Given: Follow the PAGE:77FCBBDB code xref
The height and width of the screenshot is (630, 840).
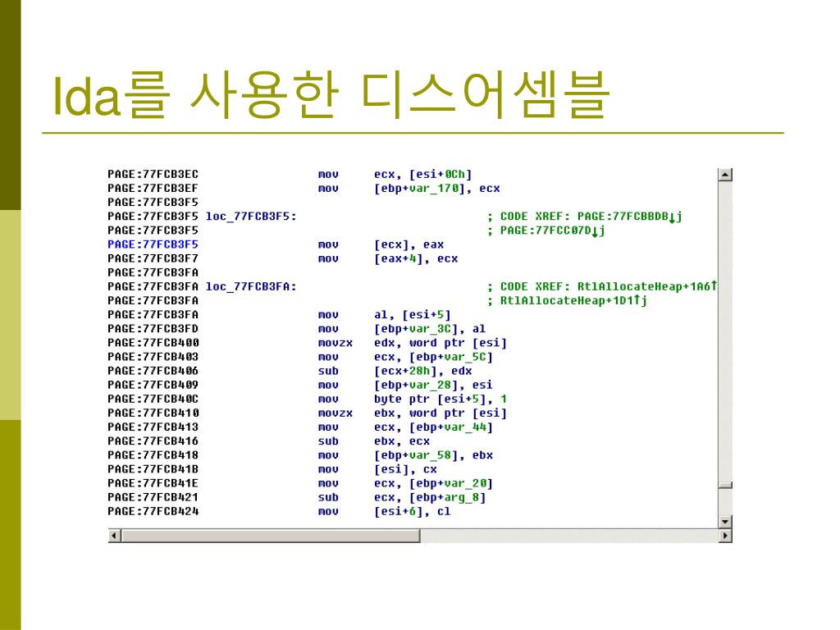Looking at the screenshot, I should coord(629,217).
